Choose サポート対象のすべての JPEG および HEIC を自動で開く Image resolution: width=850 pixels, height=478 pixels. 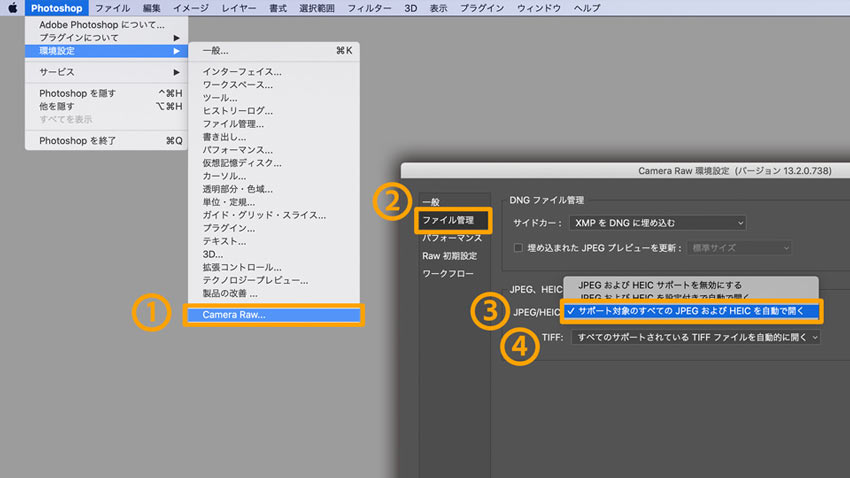coord(691,311)
